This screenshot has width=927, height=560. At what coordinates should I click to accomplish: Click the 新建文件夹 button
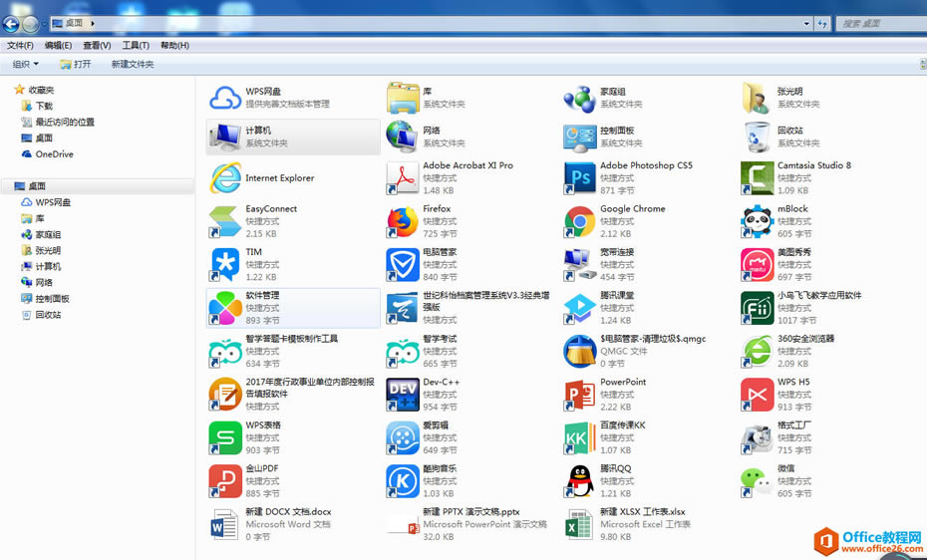[x=133, y=64]
